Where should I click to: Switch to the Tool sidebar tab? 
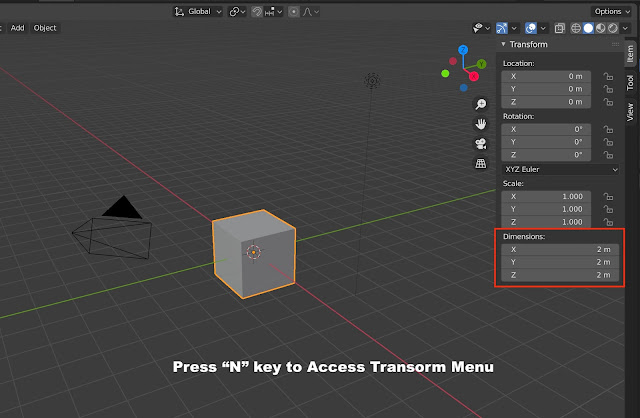(630, 82)
